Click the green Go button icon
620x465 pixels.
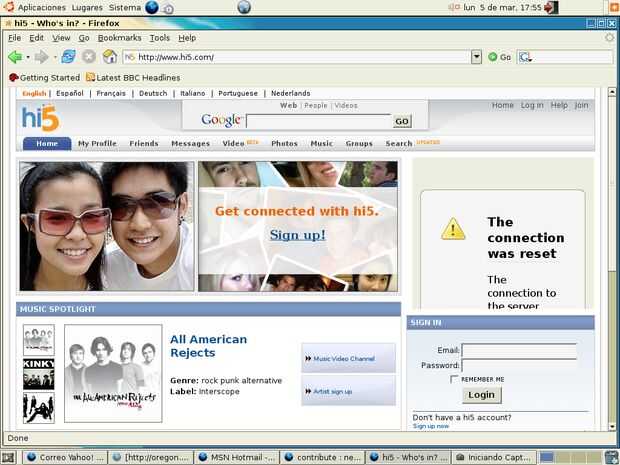point(493,57)
